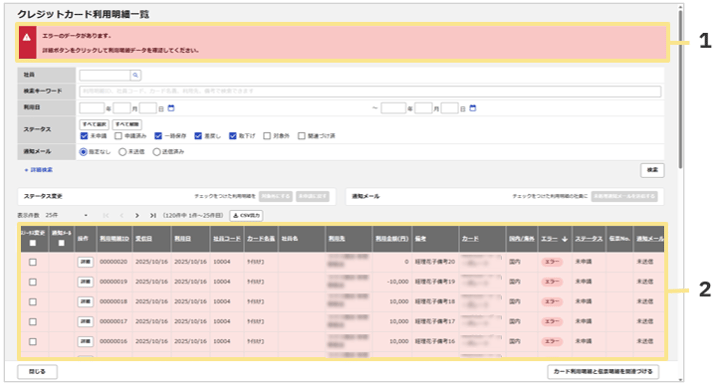The height and width of the screenshot is (385, 717).
Task: Open 詳細 for row 00000020
Action: pyautogui.click(x=86, y=262)
